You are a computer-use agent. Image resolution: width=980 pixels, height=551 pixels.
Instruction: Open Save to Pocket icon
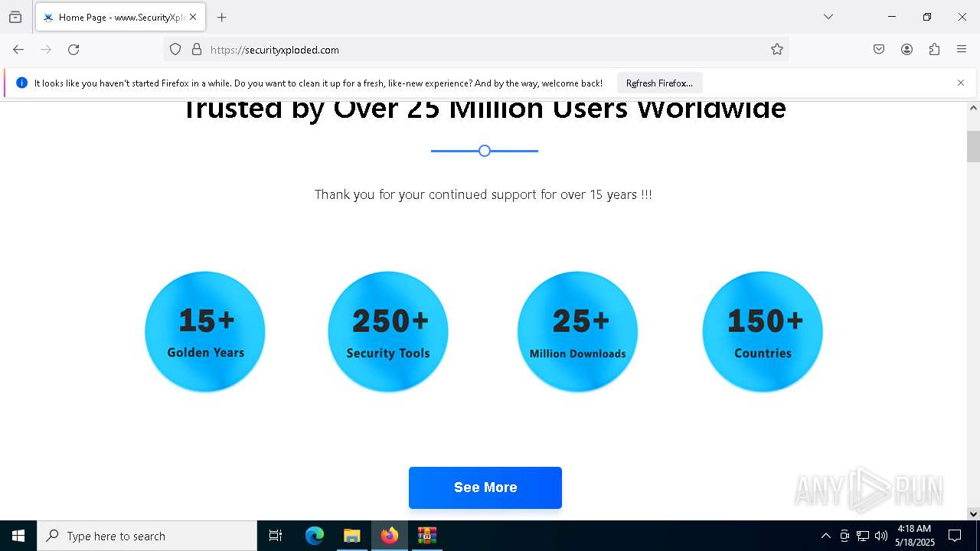(879, 50)
